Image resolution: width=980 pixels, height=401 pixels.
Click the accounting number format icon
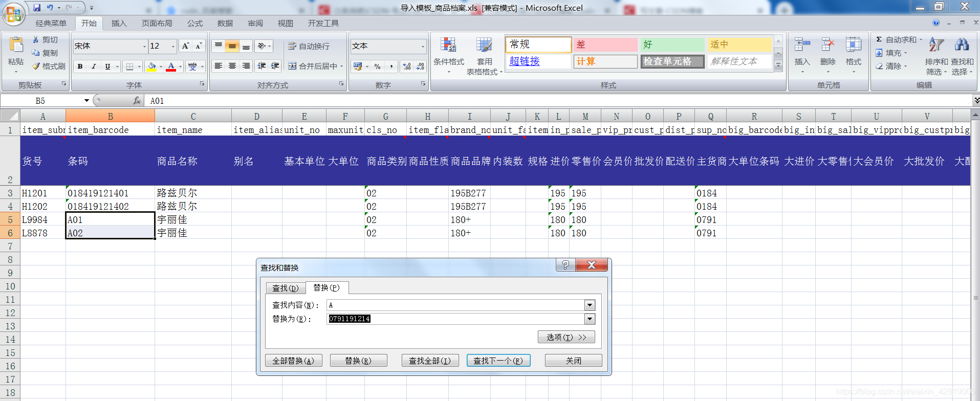click(358, 66)
